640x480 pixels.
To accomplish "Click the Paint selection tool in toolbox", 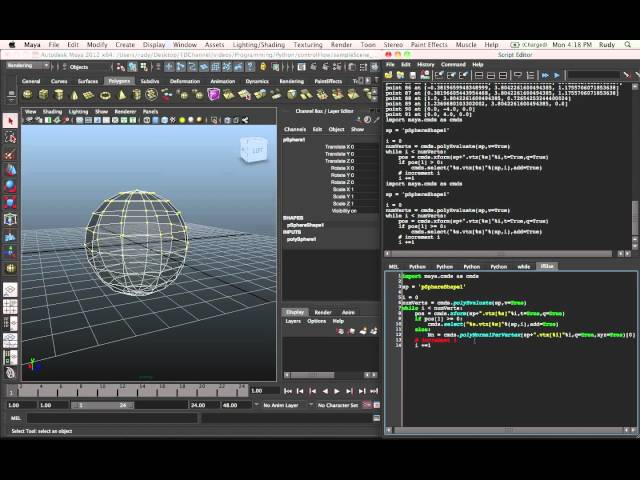I will 10,154.
